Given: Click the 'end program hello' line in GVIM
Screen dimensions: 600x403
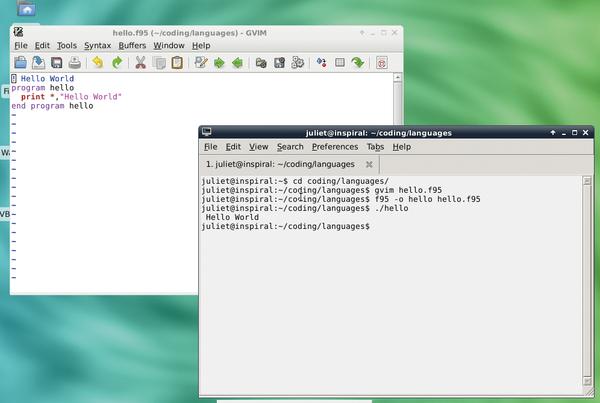Looking at the screenshot, I should click(52, 106).
